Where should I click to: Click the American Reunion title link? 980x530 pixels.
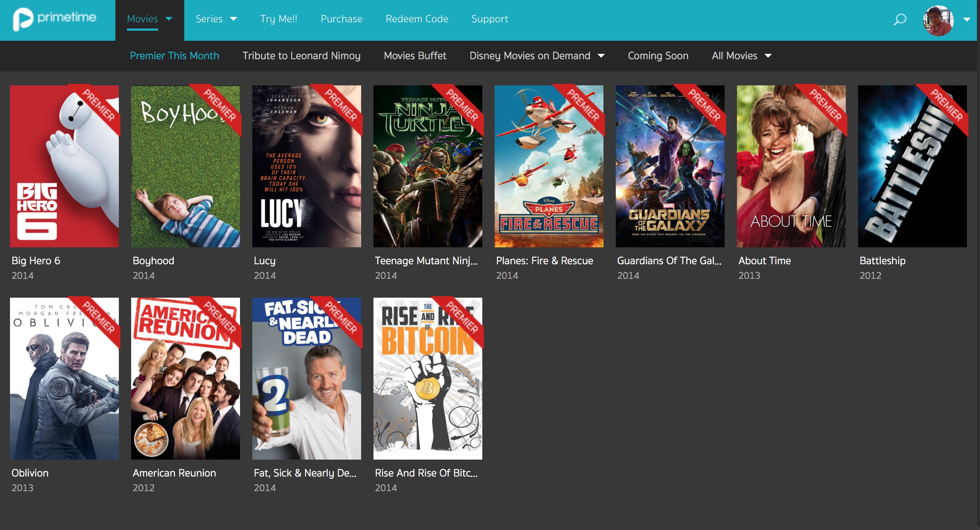(174, 473)
